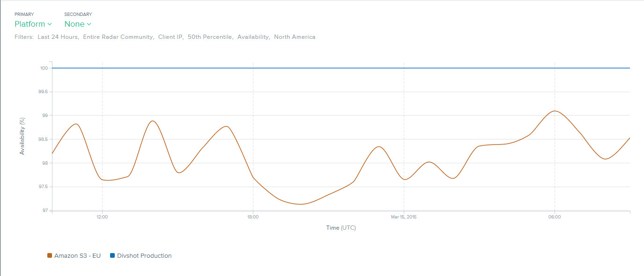The image size is (644, 276).
Task: Select the Mar 15, 2015 axis label
Action: tap(404, 217)
